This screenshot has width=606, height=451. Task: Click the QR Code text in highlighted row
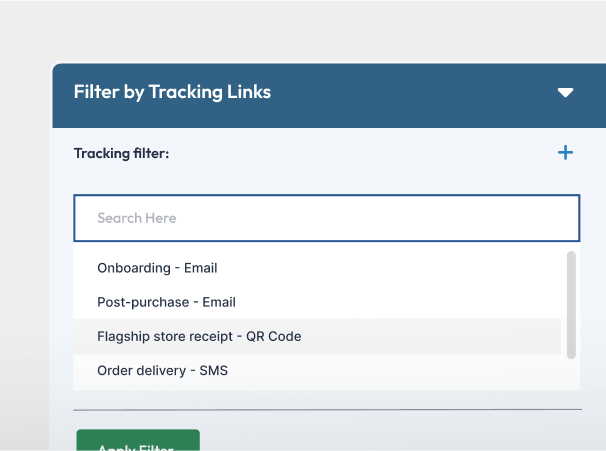pos(273,336)
